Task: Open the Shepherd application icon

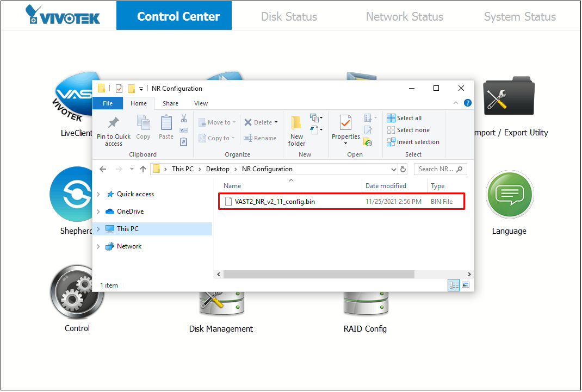Action: pyautogui.click(x=71, y=194)
